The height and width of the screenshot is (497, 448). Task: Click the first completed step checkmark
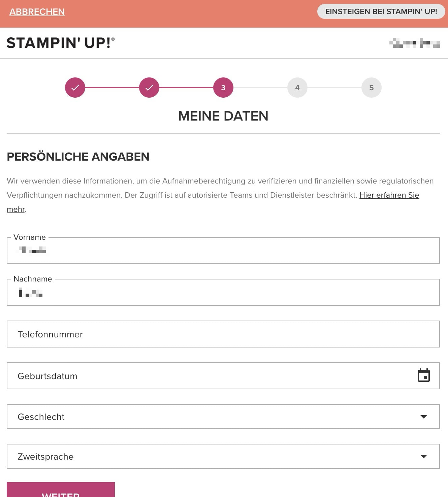pos(75,88)
